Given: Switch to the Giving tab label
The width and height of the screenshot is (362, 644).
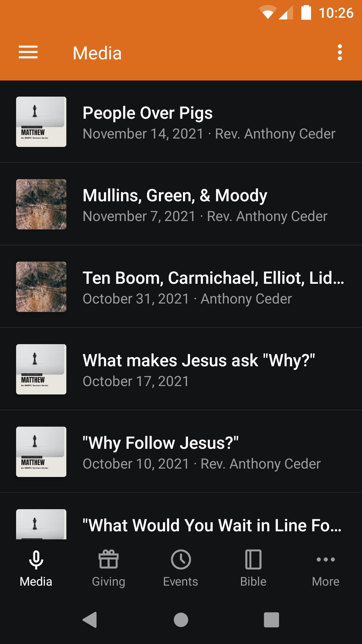Looking at the screenshot, I should tap(109, 582).
